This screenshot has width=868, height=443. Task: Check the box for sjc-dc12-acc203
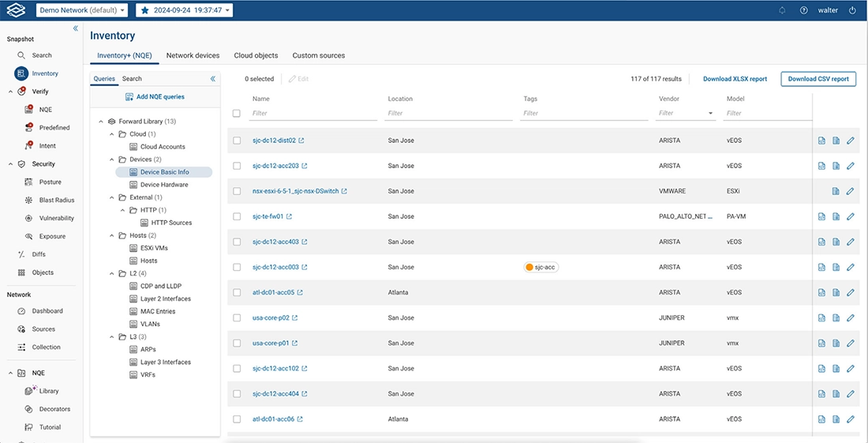tap(237, 166)
